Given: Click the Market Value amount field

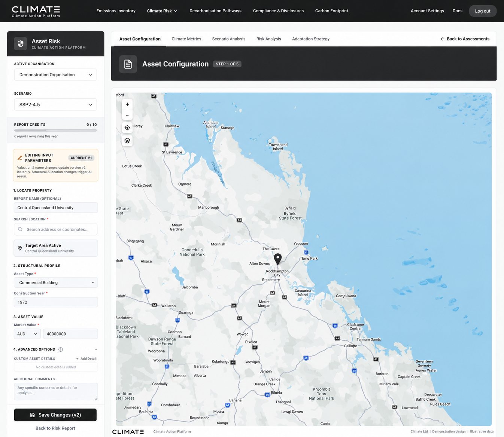Looking at the screenshot, I should (x=70, y=334).
